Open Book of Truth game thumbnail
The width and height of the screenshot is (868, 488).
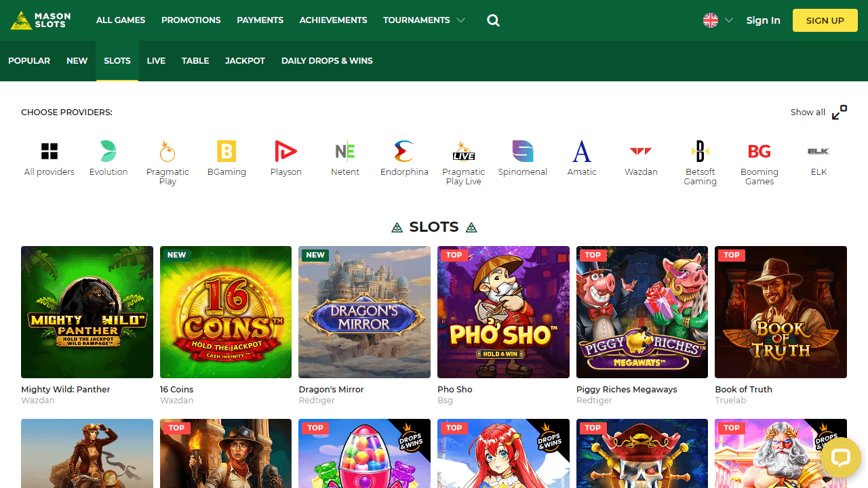781,312
